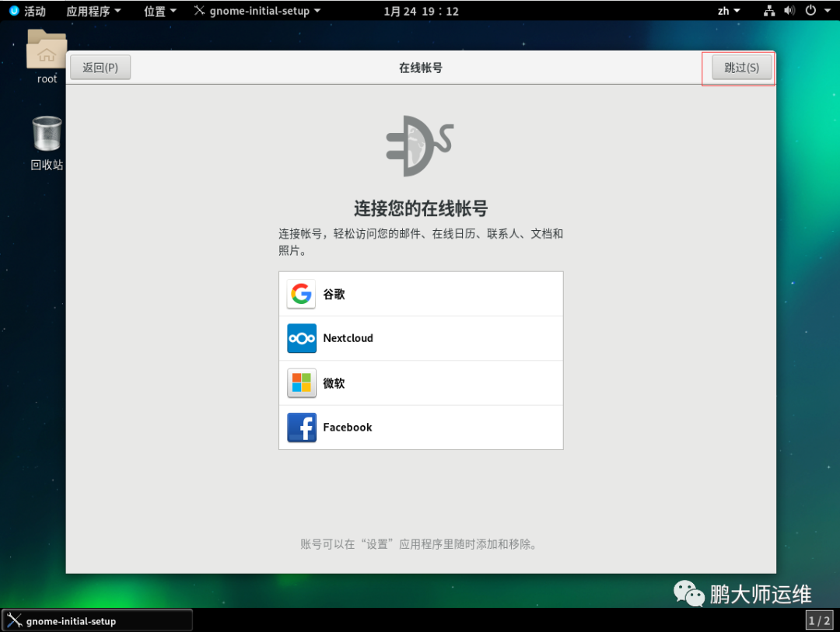Open the zh input language dropdown
840x632 pixels.
click(x=729, y=11)
